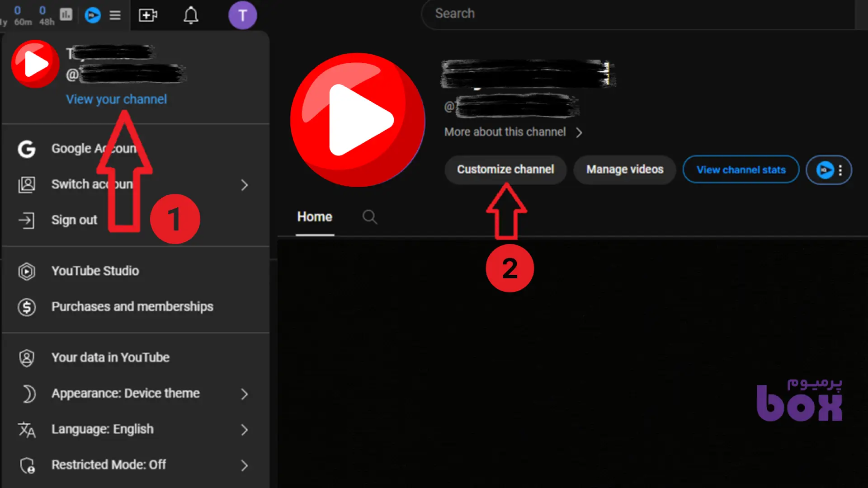Click the Customize channel button

point(505,169)
